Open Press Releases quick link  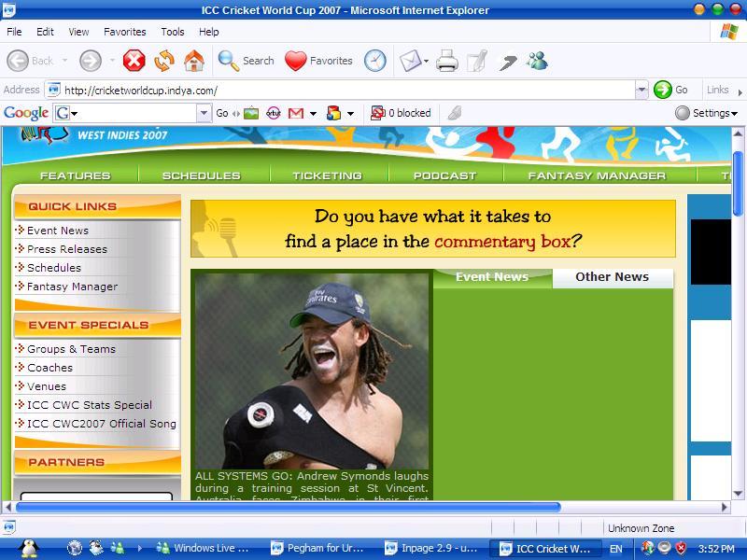point(67,249)
